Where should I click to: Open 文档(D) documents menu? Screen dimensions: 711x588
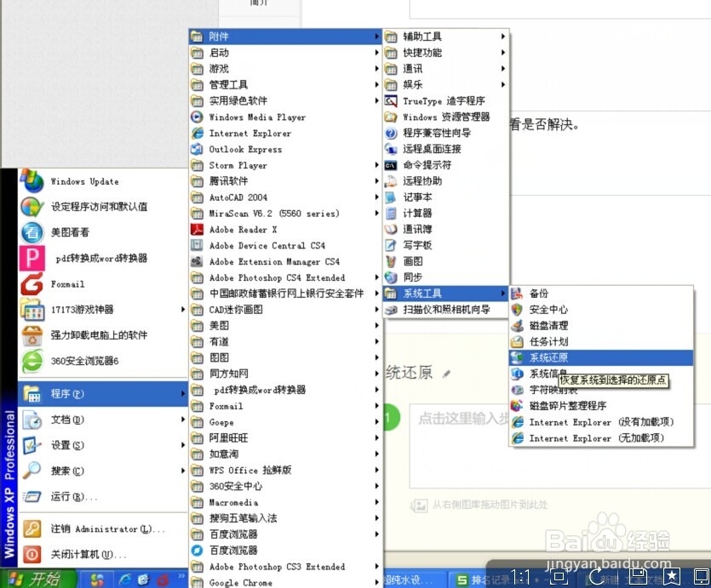[103, 420]
